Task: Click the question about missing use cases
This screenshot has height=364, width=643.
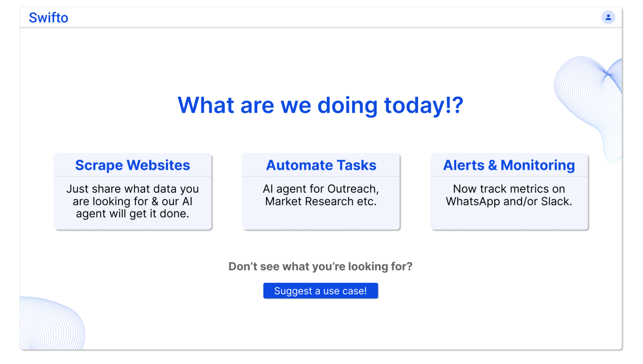Action: [321, 266]
